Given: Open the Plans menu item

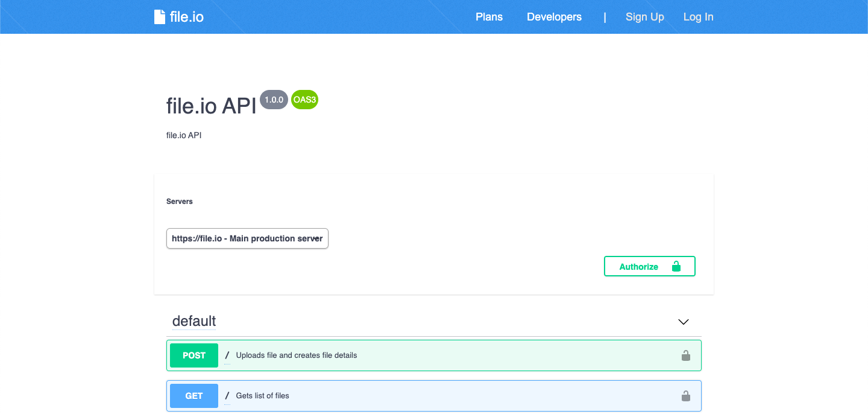Looking at the screenshot, I should [489, 16].
